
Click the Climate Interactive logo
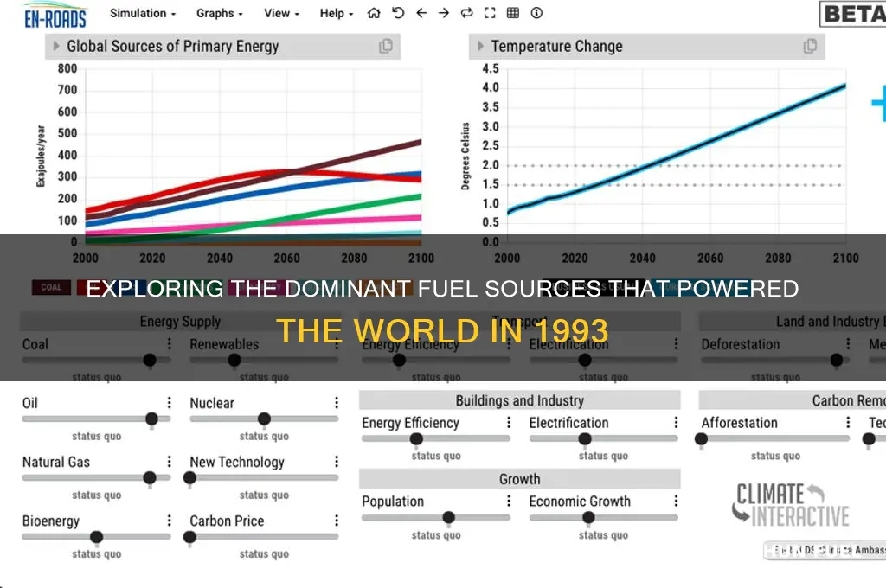click(790, 504)
